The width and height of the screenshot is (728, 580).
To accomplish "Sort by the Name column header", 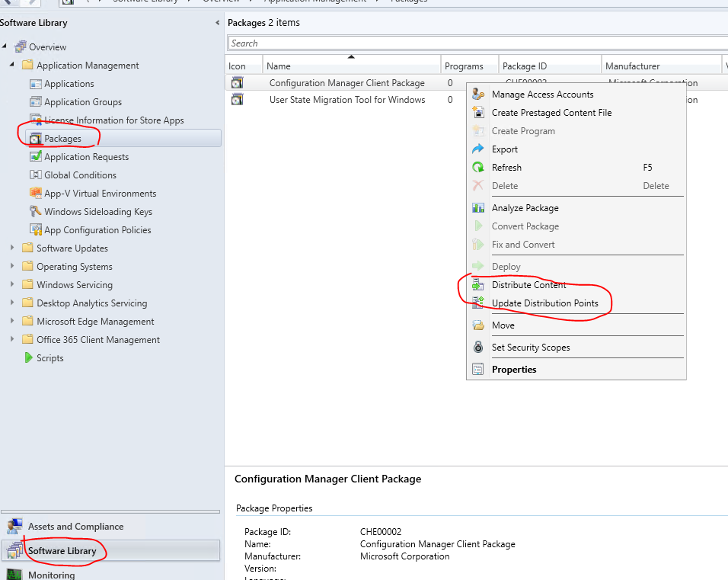I will tap(352, 66).
